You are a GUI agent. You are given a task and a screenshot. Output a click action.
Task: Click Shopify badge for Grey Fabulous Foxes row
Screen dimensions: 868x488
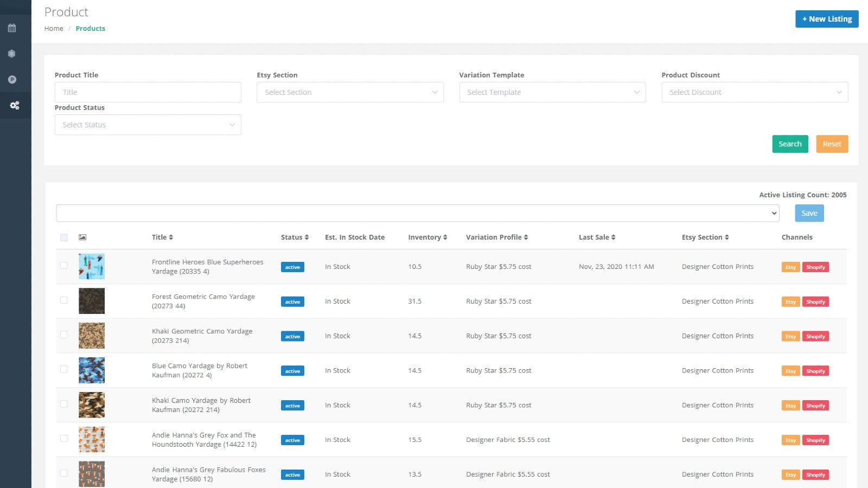click(x=815, y=475)
